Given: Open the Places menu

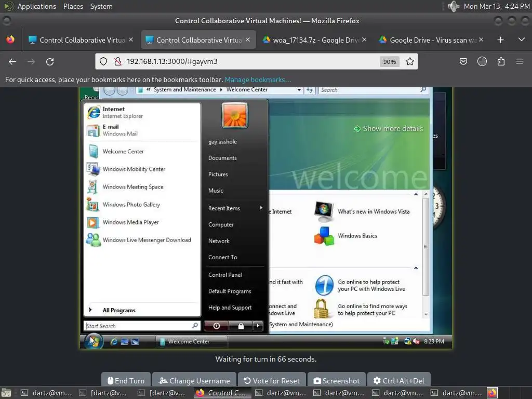Looking at the screenshot, I should pos(73,6).
